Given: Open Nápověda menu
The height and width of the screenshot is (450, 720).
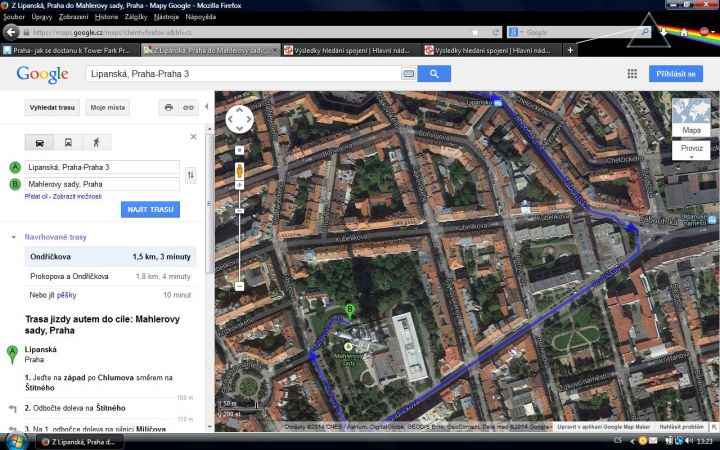Looking at the screenshot, I should coord(201,17).
